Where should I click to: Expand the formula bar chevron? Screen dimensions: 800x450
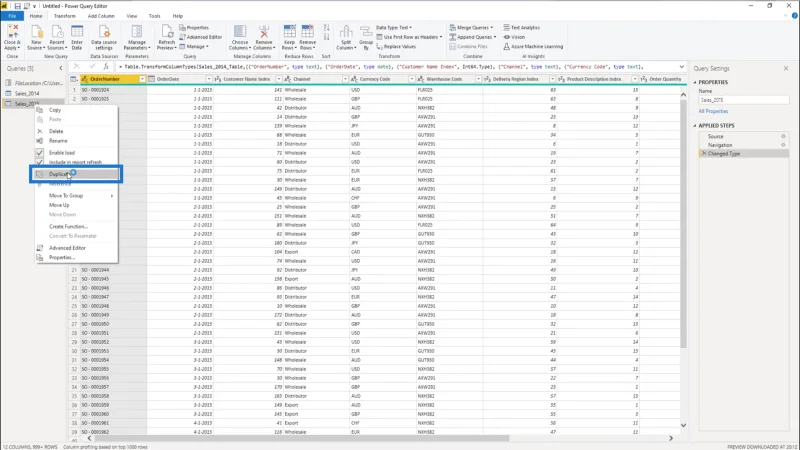click(682, 67)
